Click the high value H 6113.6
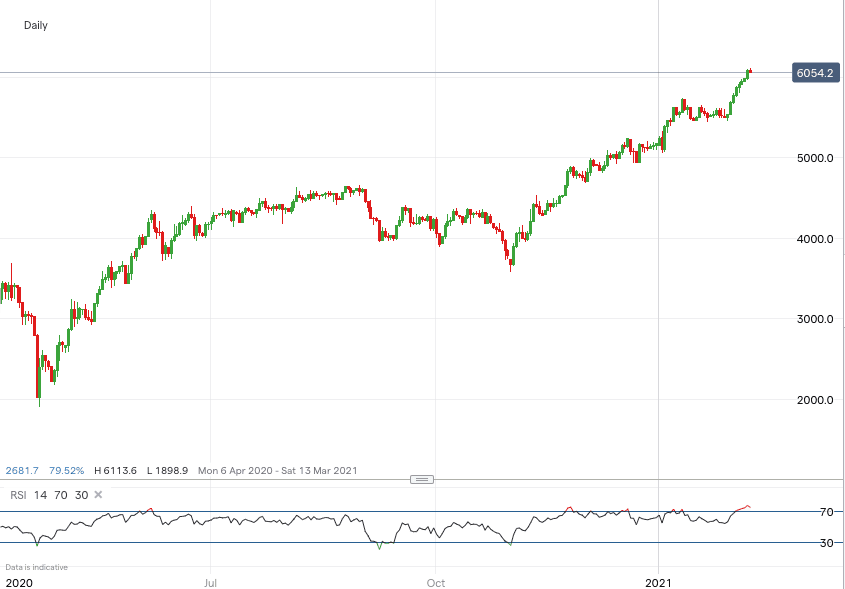845x589 pixels. [x=117, y=470]
